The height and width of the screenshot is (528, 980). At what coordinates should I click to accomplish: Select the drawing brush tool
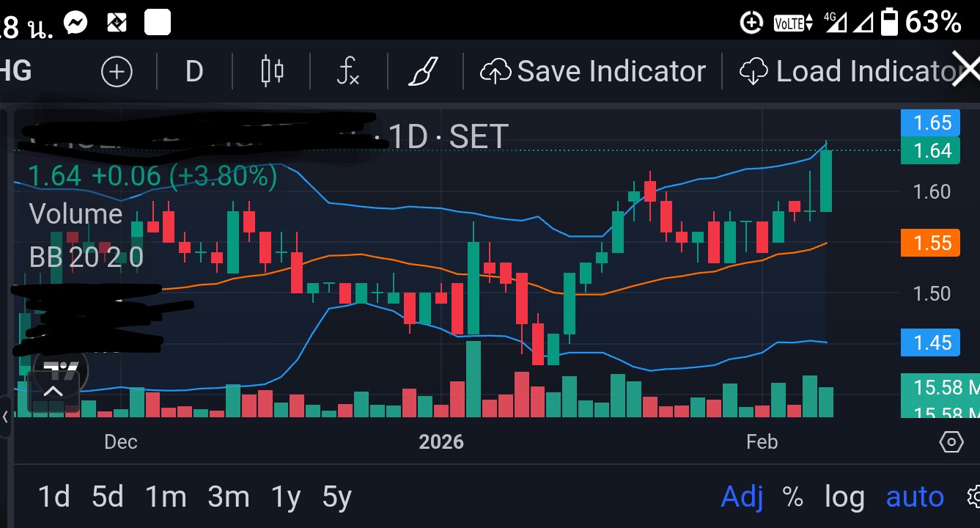(x=423, y=72)
